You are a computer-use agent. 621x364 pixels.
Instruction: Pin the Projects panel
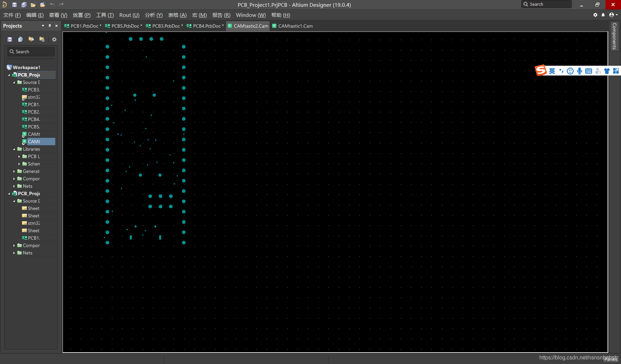tap(50, 26)
